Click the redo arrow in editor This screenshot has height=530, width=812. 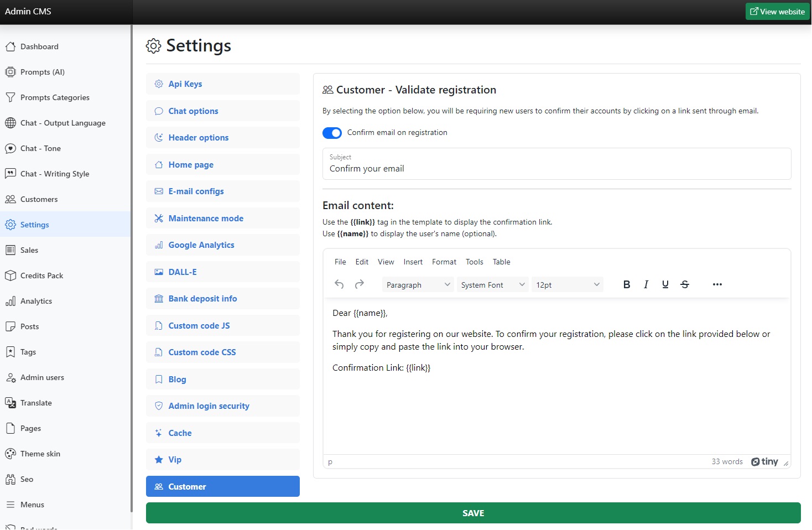(x=360, y=284)
